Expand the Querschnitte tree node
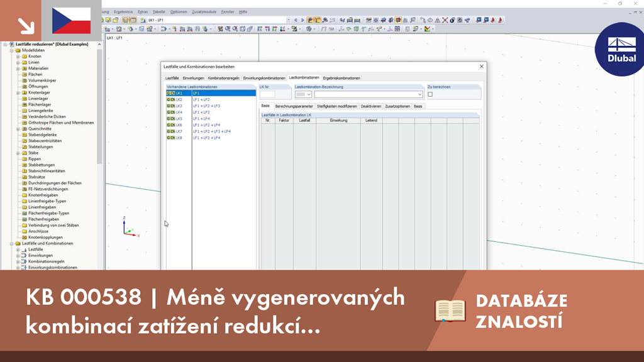644x362 pixels. (18, 129)
